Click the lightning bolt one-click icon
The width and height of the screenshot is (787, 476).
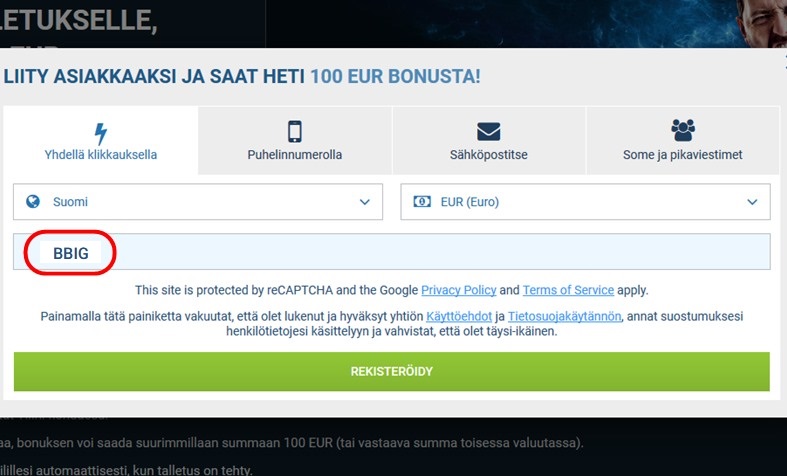coord(100,132)
